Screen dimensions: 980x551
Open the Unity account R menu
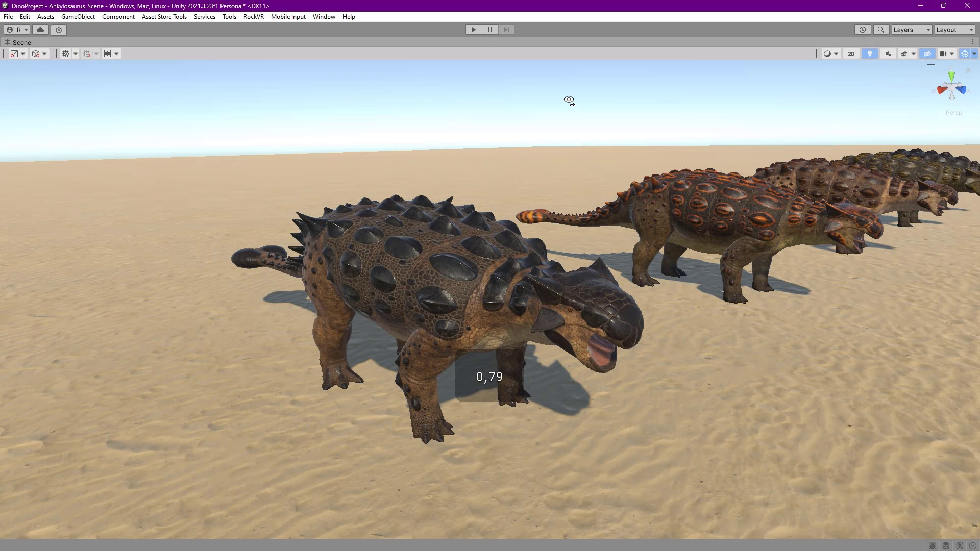pos(17,30)
